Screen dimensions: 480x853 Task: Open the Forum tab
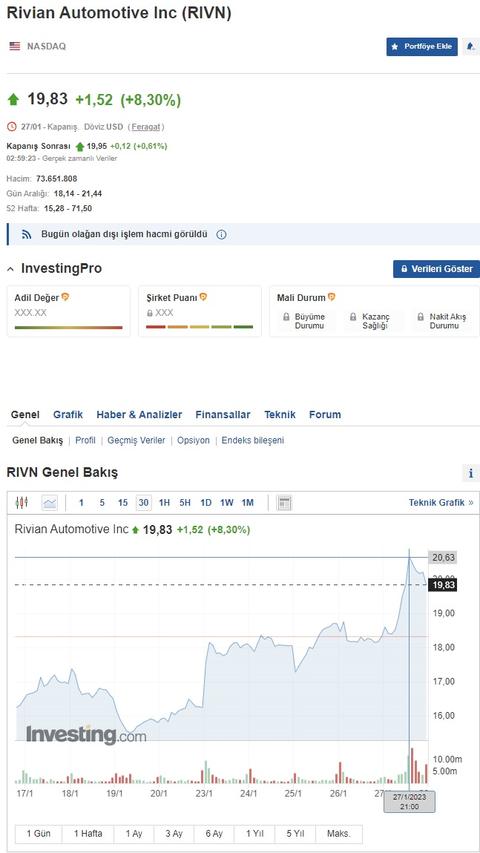coord(325,415)
